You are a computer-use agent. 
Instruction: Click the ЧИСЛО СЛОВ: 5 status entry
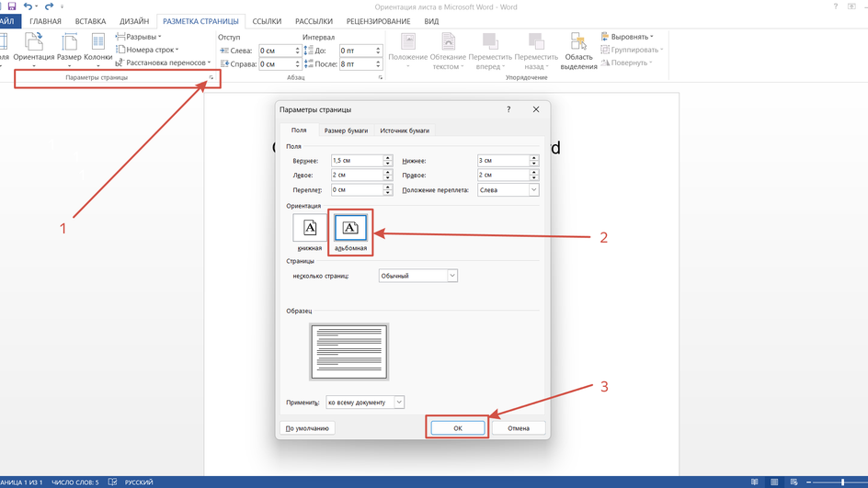[x=75, y=482]
